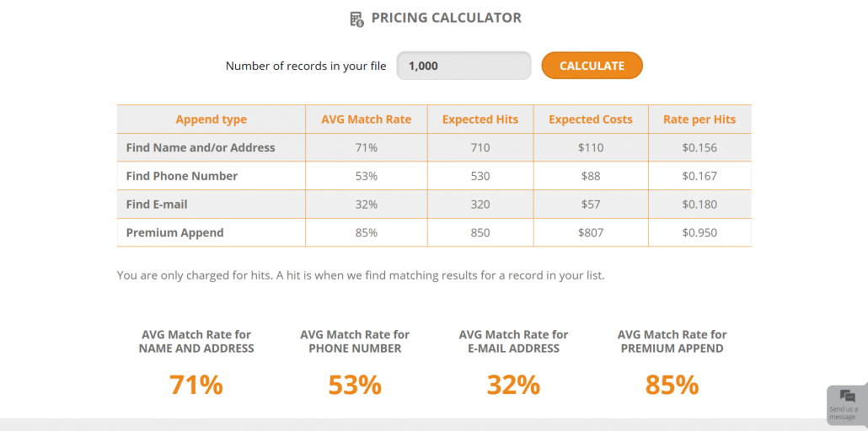Select the 'Find Name and/or Address' row label
Screen dimensions: 868x431
click(x=201, y=148)
